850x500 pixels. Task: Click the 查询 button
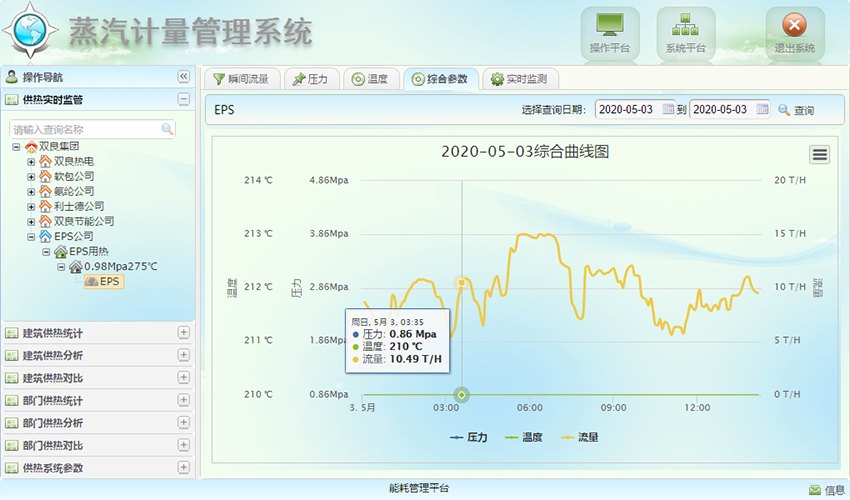(796, 110)
